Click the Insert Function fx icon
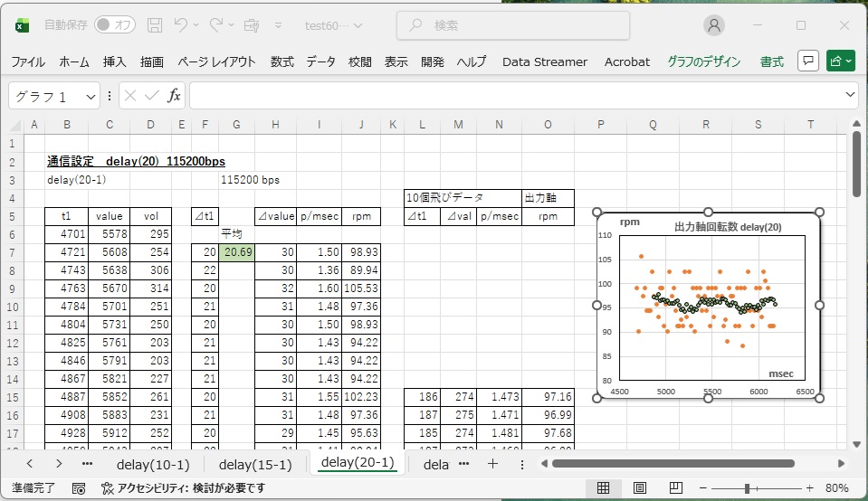This screenshot has width=868, height=501. click(174, 95)
